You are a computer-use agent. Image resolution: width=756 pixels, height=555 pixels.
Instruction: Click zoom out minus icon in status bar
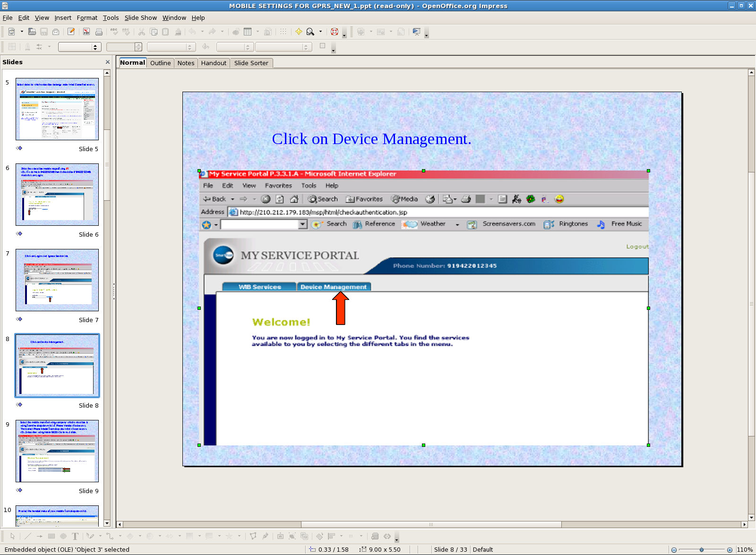(x=674, y=550)
